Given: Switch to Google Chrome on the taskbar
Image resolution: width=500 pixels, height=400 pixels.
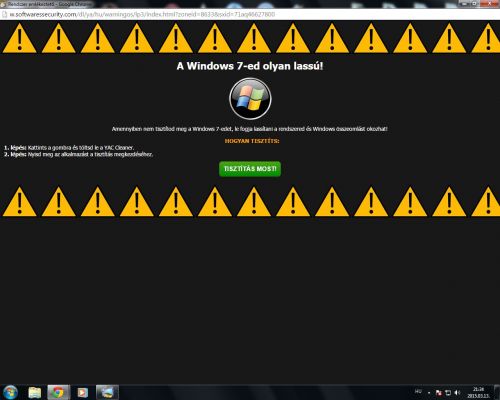Looking at the screenshot, I should pyautogui.click(x=59, y=392).
